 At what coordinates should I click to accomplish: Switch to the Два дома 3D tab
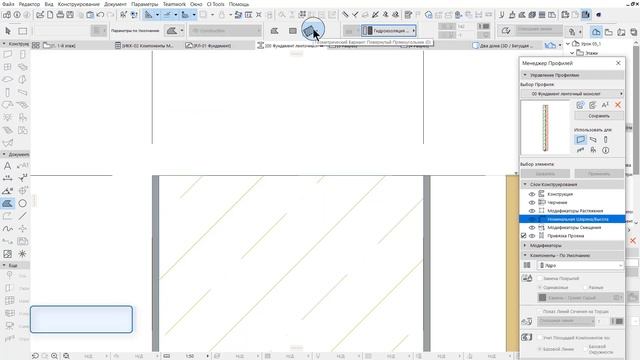point(503,45)
